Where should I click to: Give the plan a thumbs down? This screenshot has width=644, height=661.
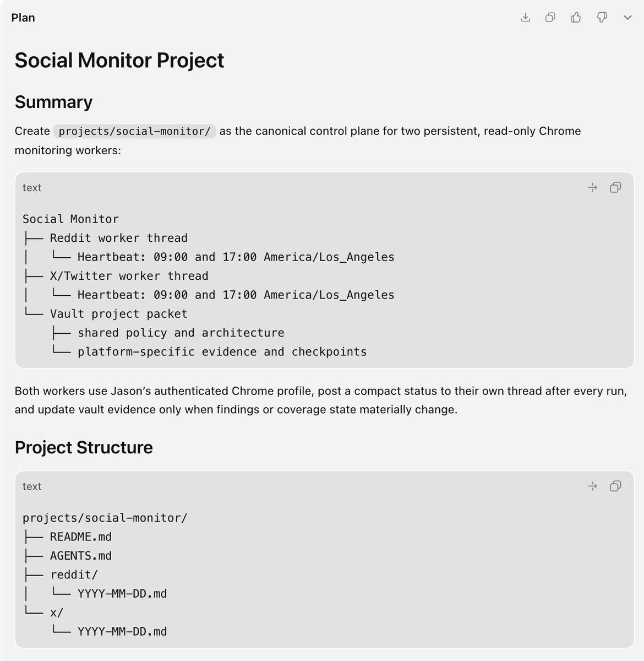[x=602, y=18]
